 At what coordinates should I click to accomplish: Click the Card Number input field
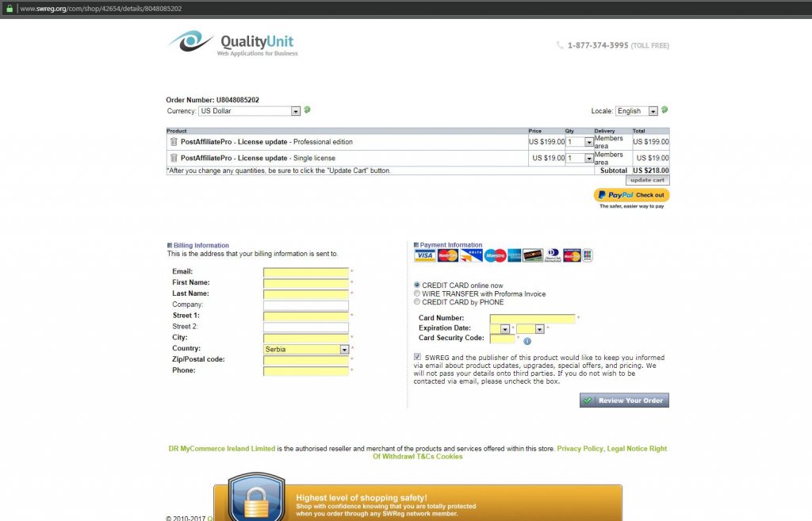[532, 319]
